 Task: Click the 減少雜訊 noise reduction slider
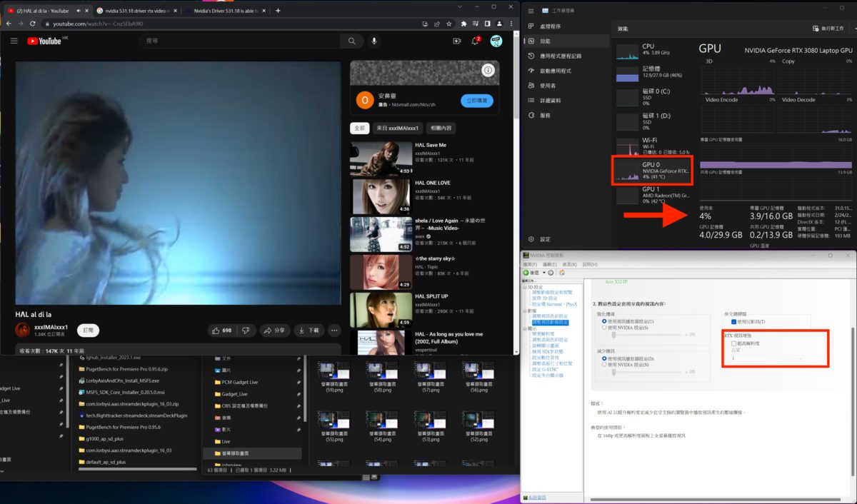[x=615, y=371]
